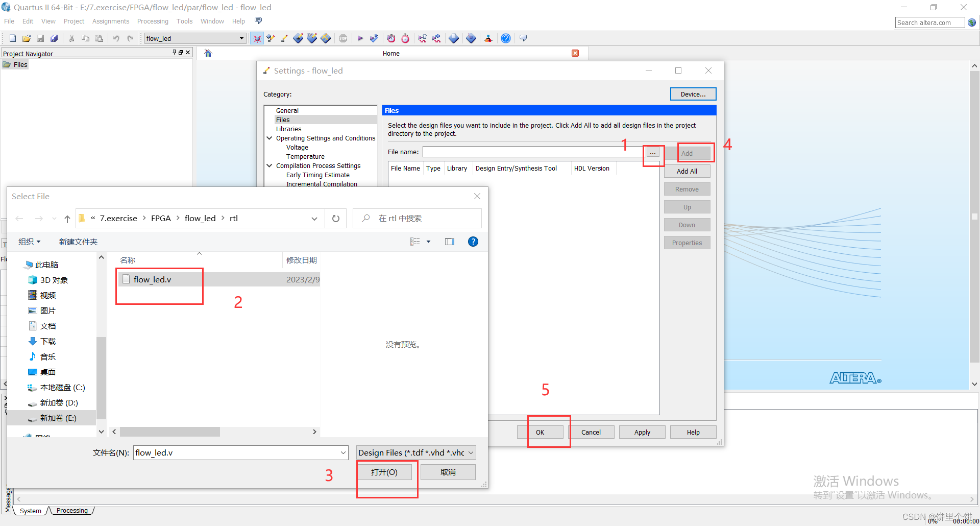Image resolution: width=980 pixels, height=526 pixels.
Task: Click the Save toolbar icon
Action: pyautogui.click(x=40, y=38)
